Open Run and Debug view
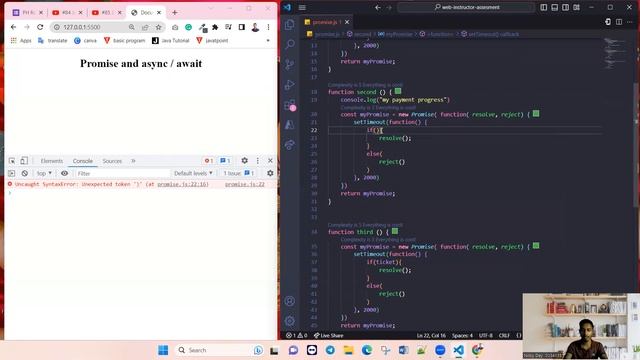Viewport: 640px width, 360px height. (290, 84)
